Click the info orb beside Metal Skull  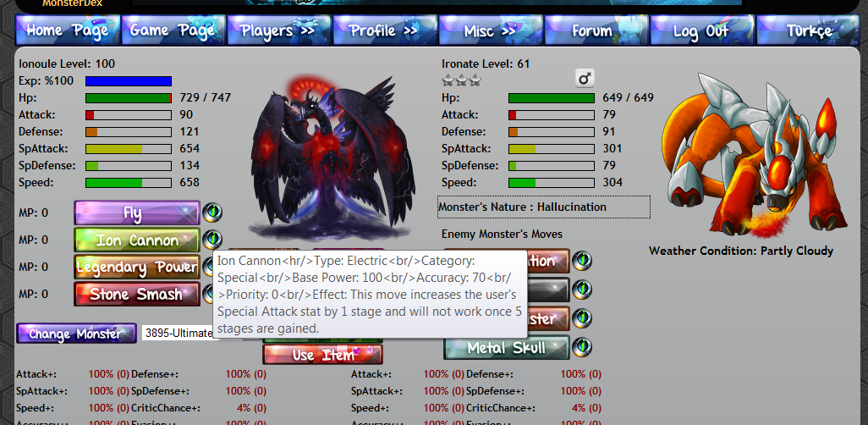[582, 347]
